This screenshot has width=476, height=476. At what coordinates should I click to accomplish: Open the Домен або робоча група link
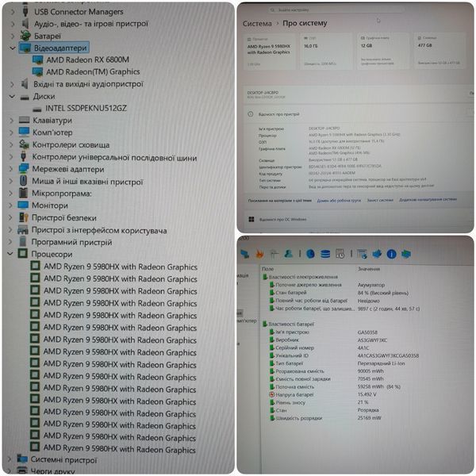(339, 201)
